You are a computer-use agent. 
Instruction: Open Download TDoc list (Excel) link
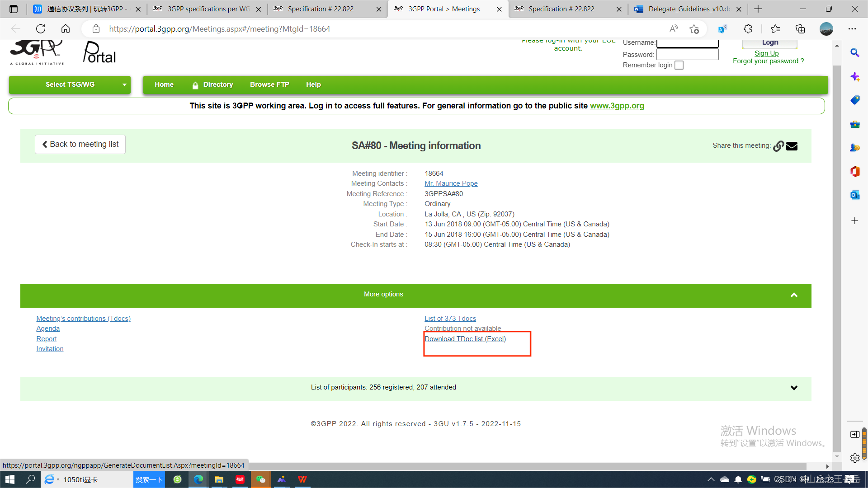[x=465, y=339]
